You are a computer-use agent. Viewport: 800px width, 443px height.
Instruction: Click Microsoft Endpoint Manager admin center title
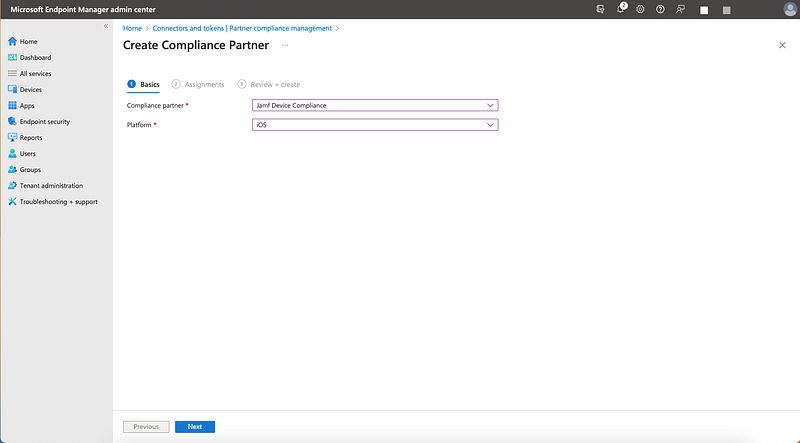[x=83, y=9]
